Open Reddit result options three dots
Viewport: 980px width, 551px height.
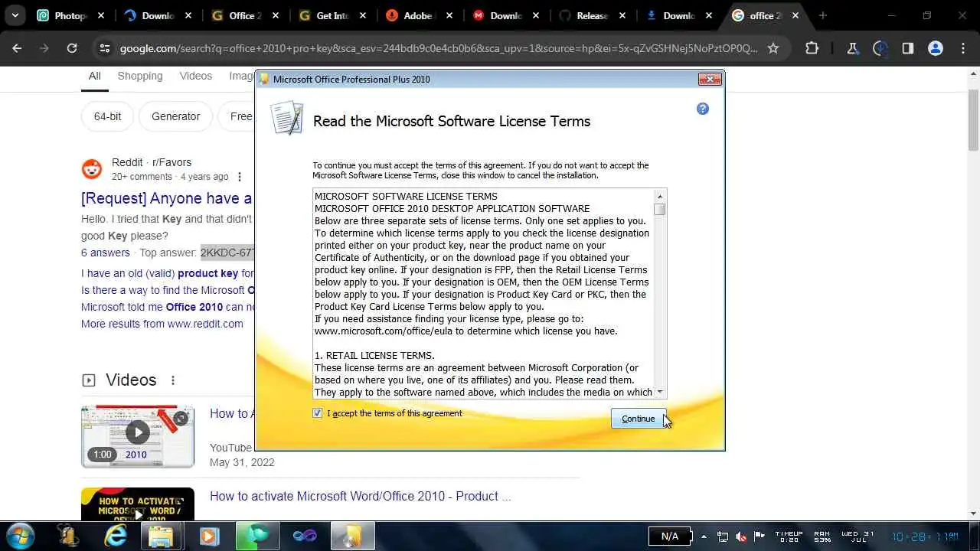(239, 177)
